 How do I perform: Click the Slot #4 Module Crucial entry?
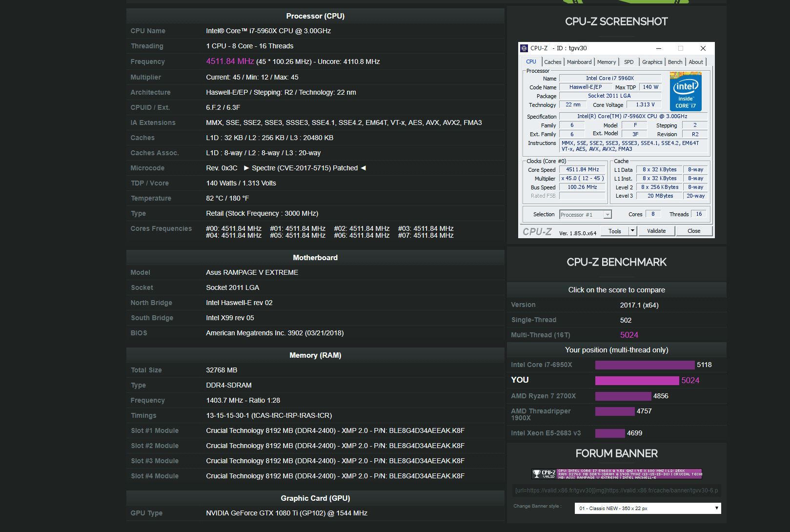(335, 476)
